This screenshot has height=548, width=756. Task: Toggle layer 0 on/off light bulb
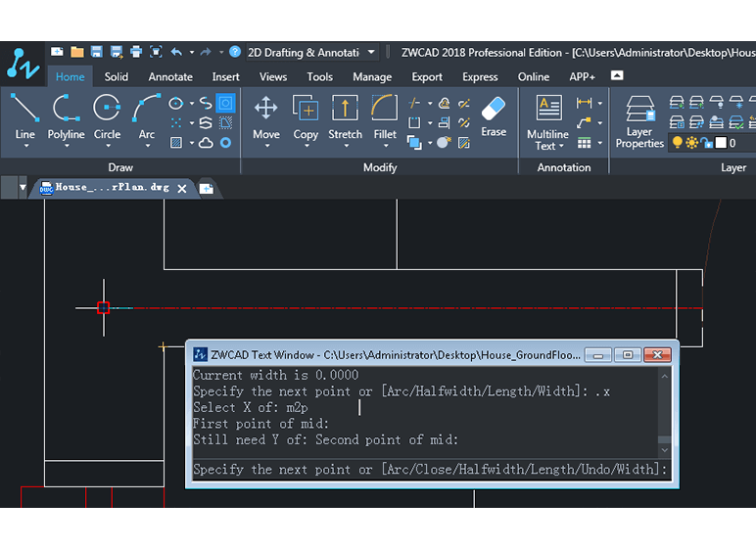click(678, 143)
